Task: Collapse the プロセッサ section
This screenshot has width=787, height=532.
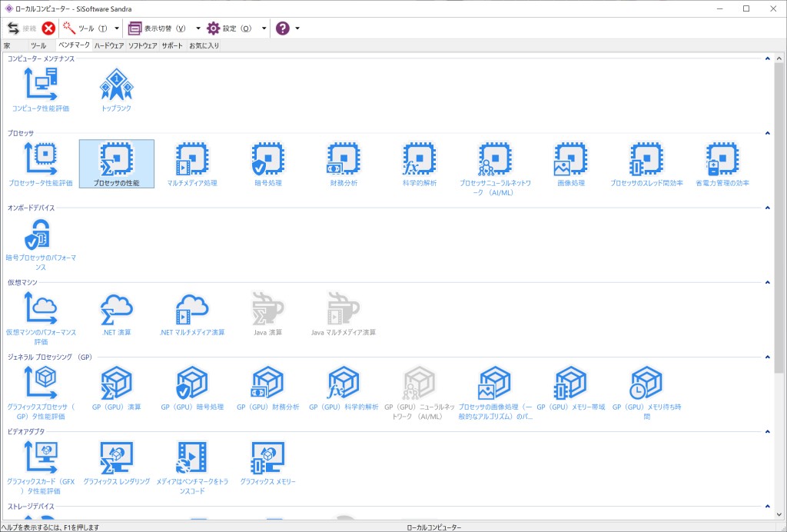Action: click(766, 133)
